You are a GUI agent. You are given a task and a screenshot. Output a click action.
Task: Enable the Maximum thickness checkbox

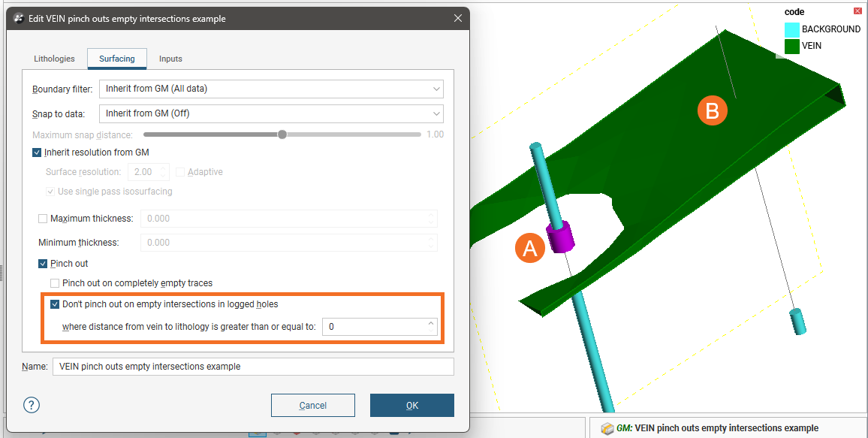coord(43,219)
